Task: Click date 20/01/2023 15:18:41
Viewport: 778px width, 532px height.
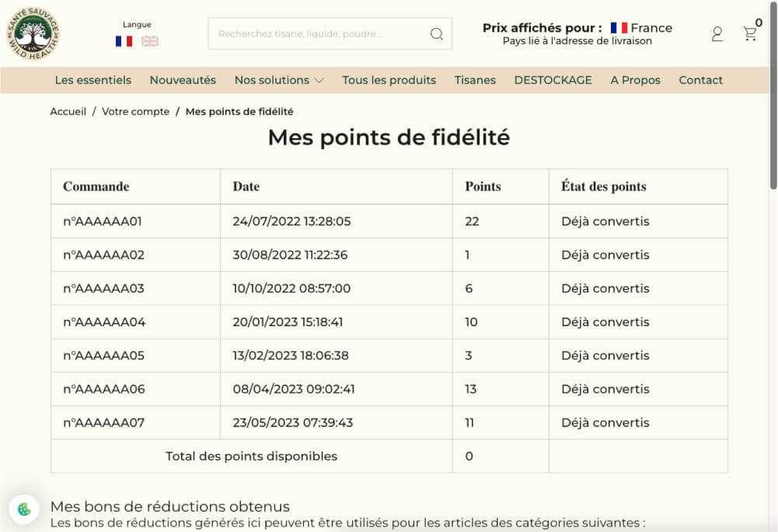Action: click(288, 322)
